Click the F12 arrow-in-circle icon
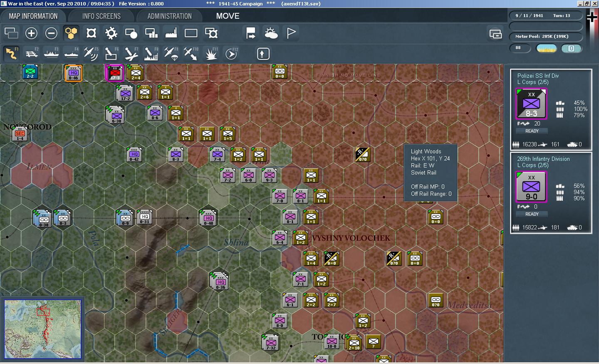 pyautogui.click(x=231, y=54)
